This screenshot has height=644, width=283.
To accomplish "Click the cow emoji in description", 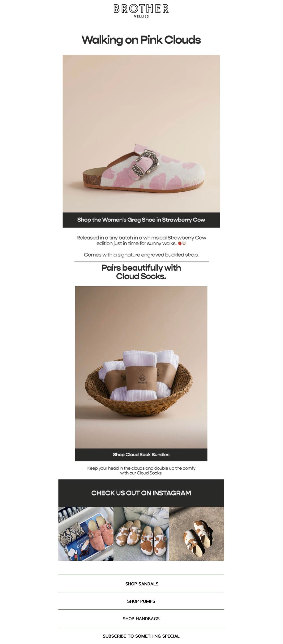I will (184, 243).
